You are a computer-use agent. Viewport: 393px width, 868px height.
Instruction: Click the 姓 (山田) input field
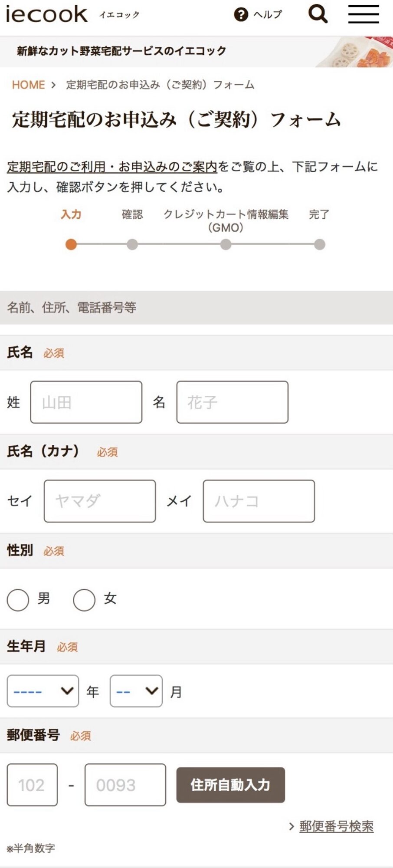[x=86, y=402]
